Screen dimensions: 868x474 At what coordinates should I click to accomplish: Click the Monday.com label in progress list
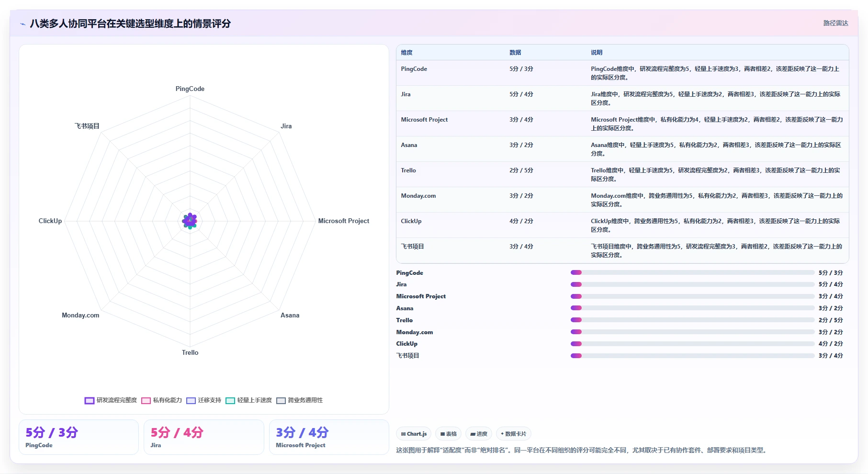point(415,332)
